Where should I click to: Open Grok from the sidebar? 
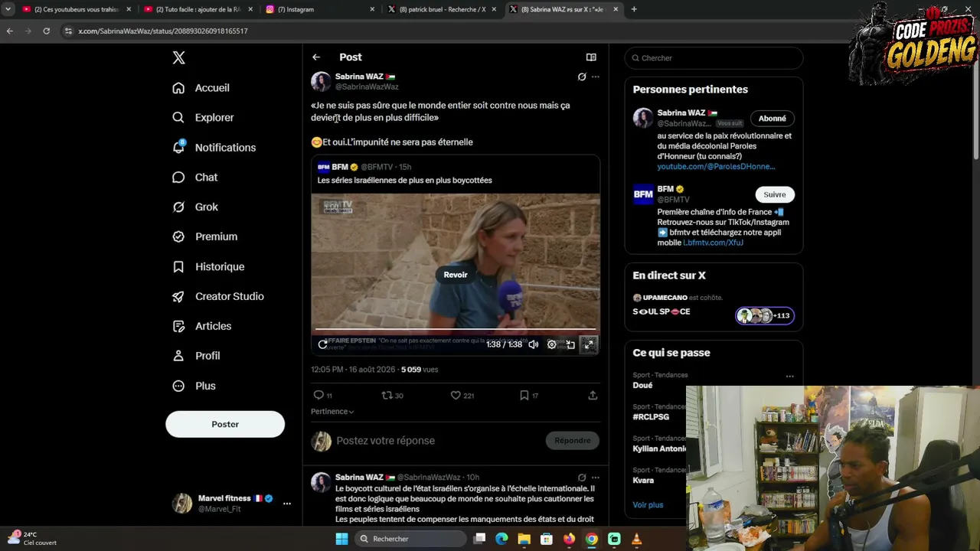coord(195,207)
